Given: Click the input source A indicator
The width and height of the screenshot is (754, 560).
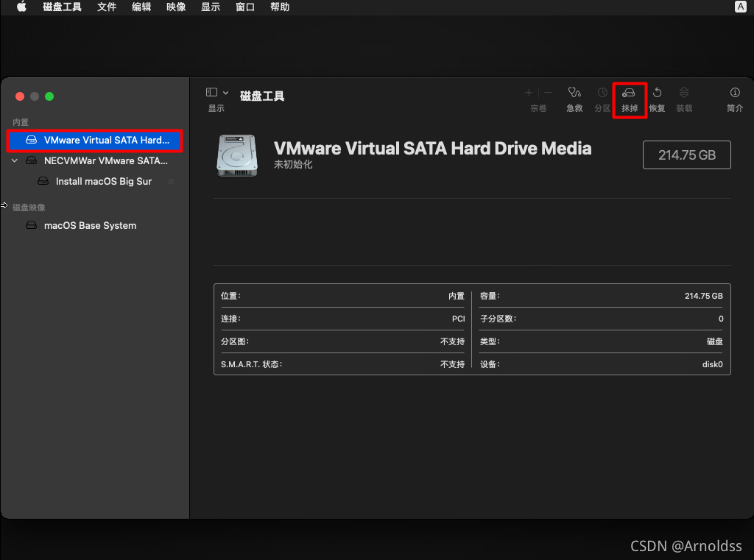Looking at the screenshot, I should tap(741, 7).
